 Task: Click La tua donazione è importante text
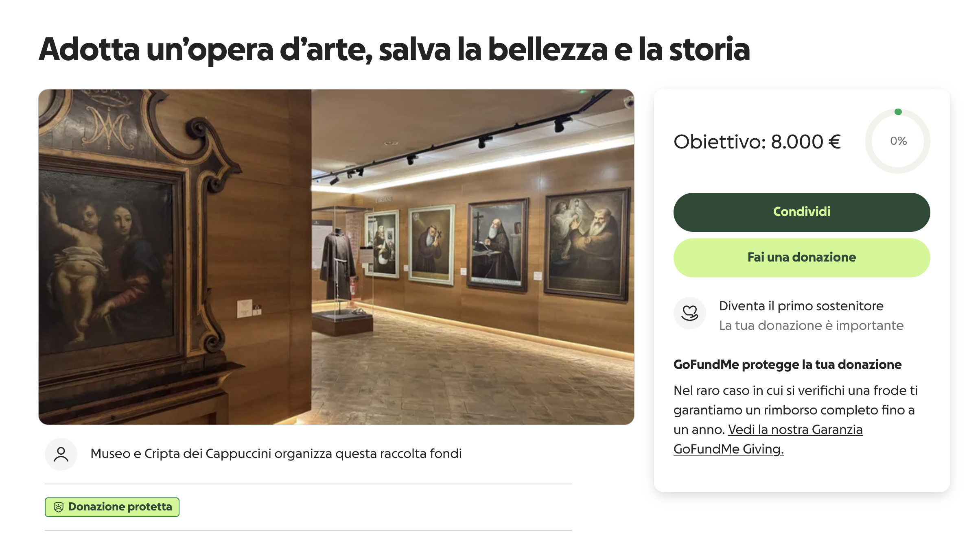[811, 325]
